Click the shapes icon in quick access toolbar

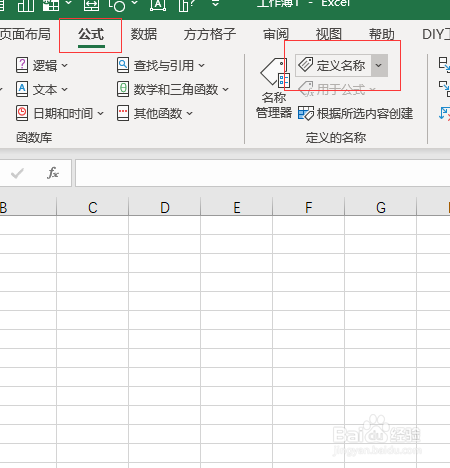coord(117,5)
